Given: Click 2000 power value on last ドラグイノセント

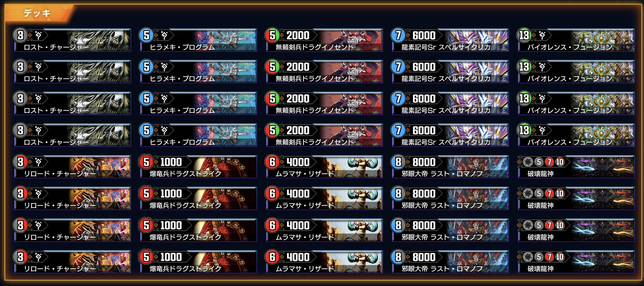Looking at the screenshot, I should pyautogui.click(x=298, y=130).
